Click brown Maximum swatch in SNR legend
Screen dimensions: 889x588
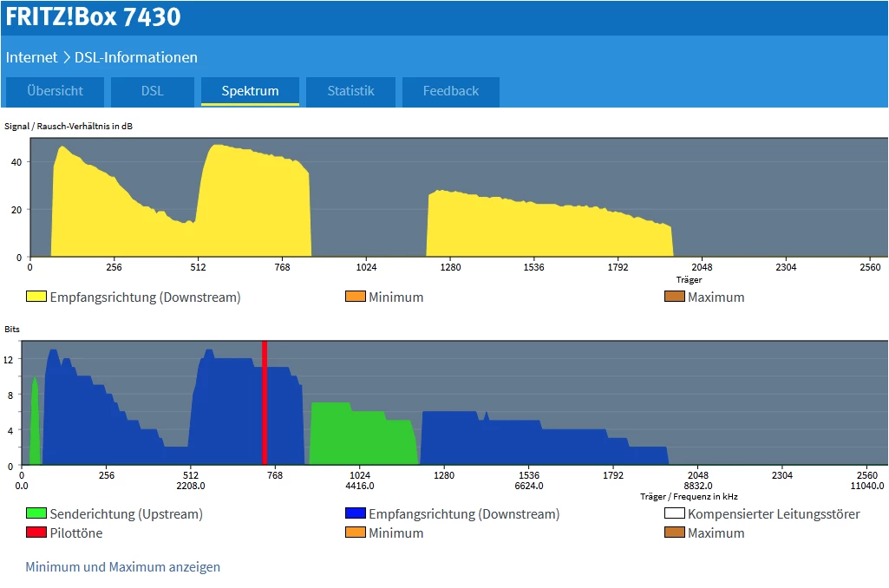[x=675, y=297]
